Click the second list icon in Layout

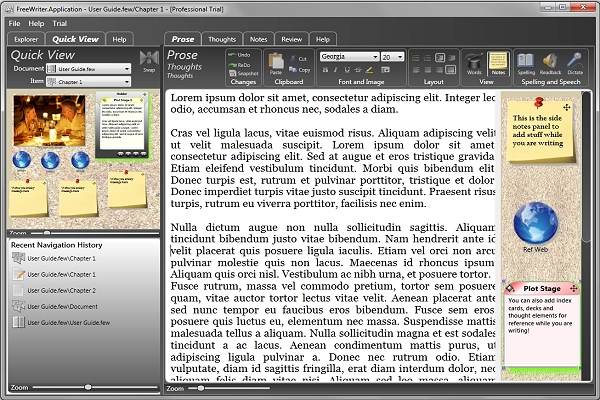(x=427, y=58)
